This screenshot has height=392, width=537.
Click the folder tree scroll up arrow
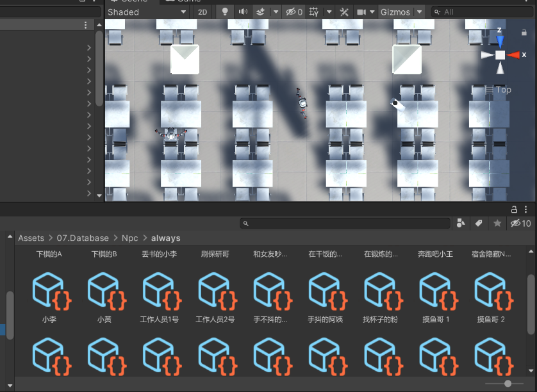[x=10, y=236]
